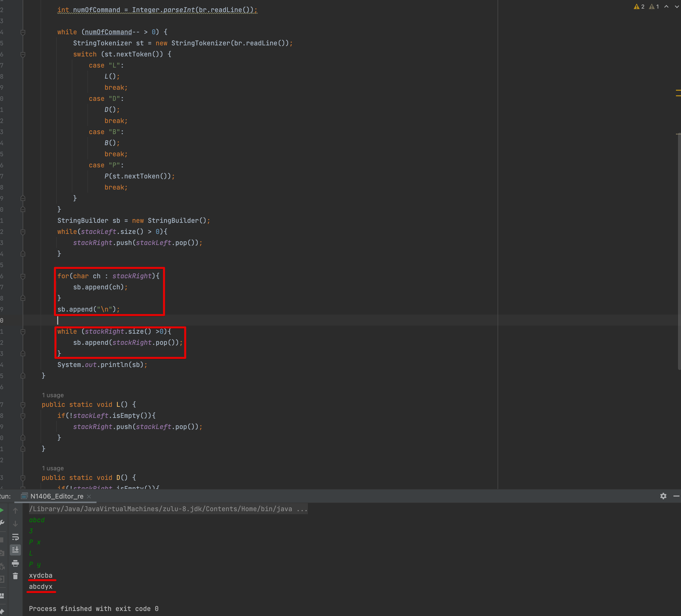681x616 pixels.
Task: Open Run panel settings gear
Action: [x=663, y=496]
